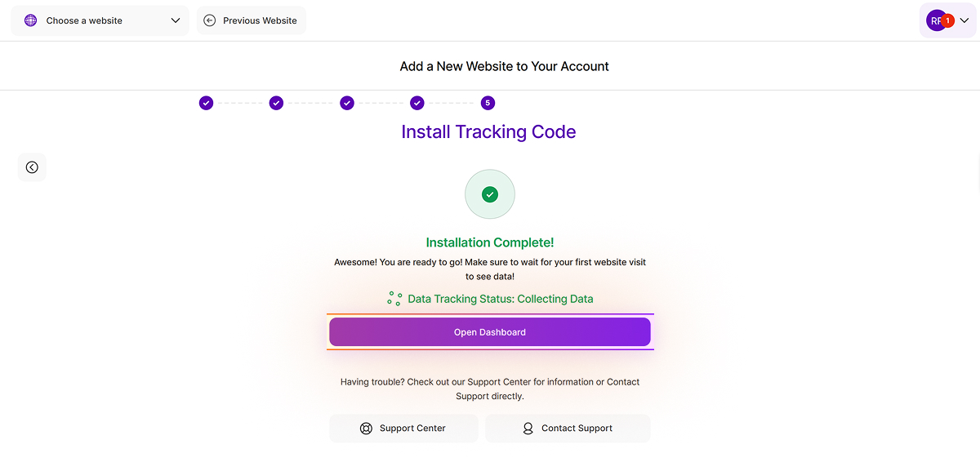Viewport: 980px width, 471px height.
Task: Select the second completed step indicator
Action: (276, 103)
